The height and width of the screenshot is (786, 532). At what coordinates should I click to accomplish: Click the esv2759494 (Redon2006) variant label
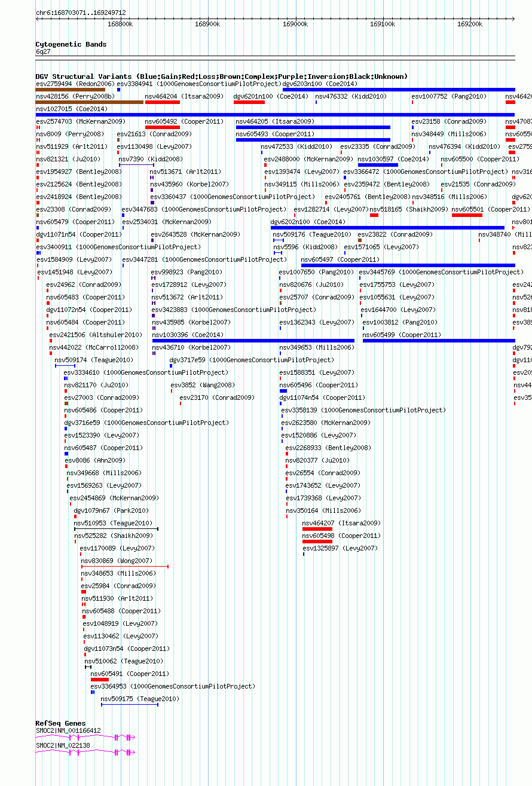point(75,84)
